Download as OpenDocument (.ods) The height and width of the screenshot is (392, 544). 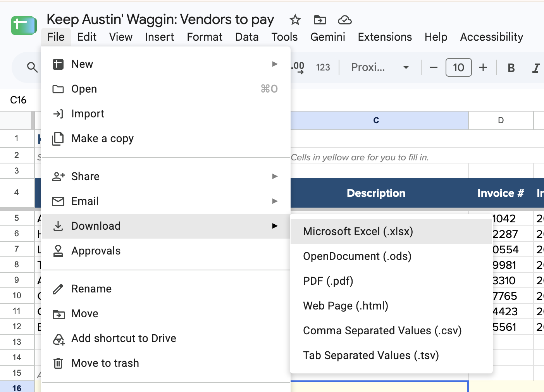[x=391, y=256]
